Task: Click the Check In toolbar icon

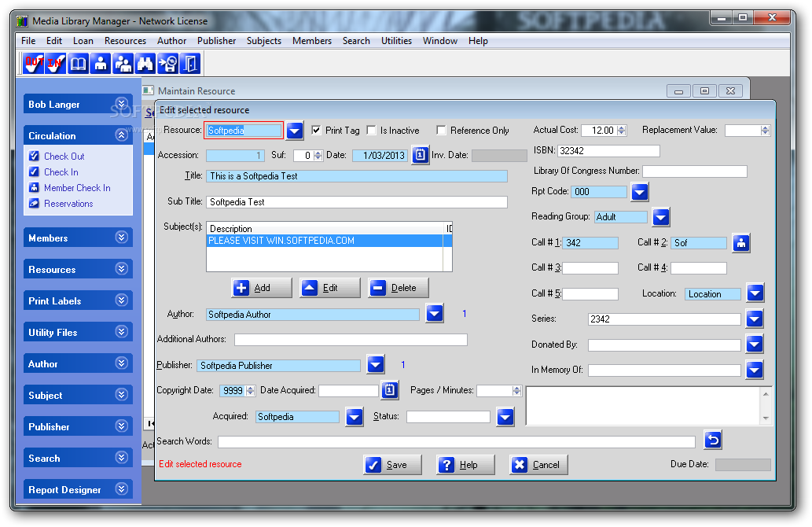Action: click(x=55, y=64)
